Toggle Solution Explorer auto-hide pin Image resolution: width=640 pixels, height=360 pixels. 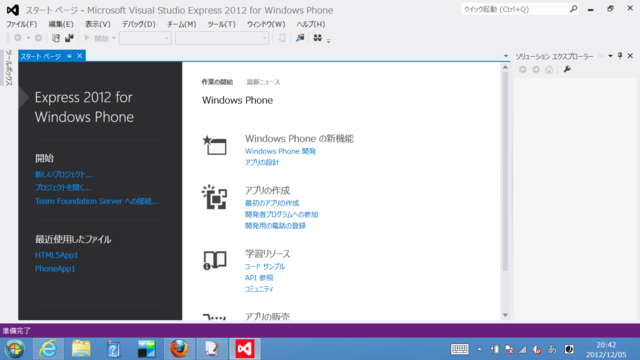(620, 56)
